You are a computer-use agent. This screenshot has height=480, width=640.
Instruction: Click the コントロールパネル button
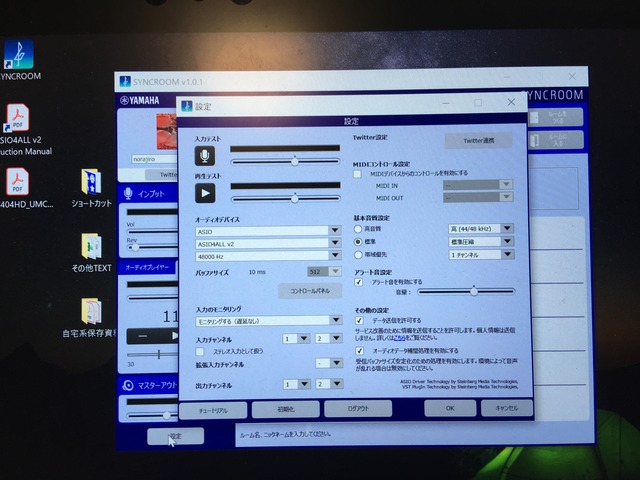(x=309, y=291)
